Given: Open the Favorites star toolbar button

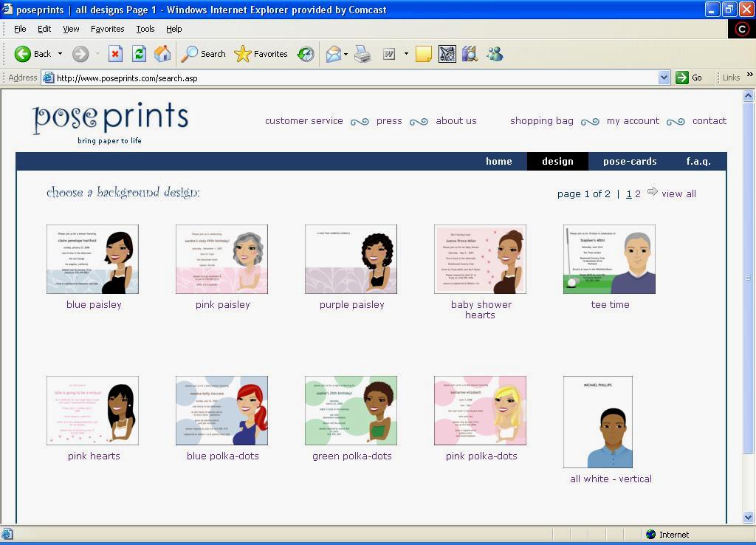Looking at the screenshot, I should pyautogui.click(x=261, y=54).
